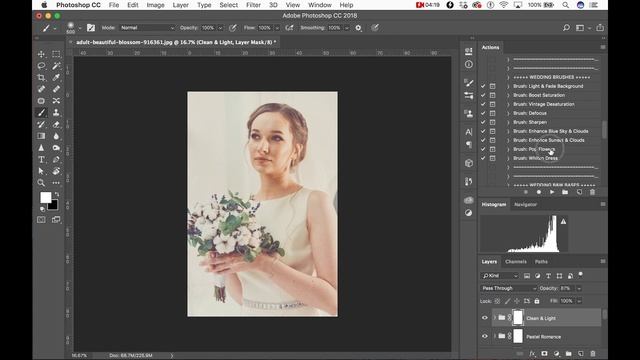
Task: Select the Eraser tool
Action: point(56,124)
